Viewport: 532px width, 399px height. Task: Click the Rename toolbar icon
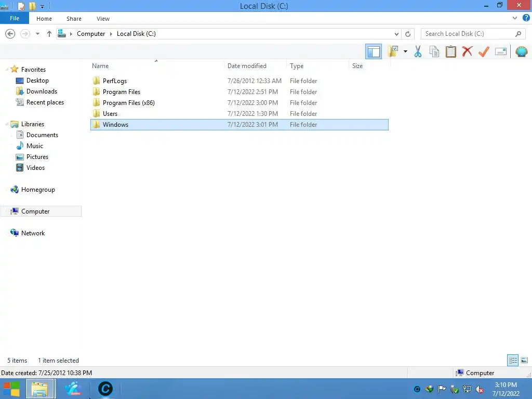click(501, 51)
